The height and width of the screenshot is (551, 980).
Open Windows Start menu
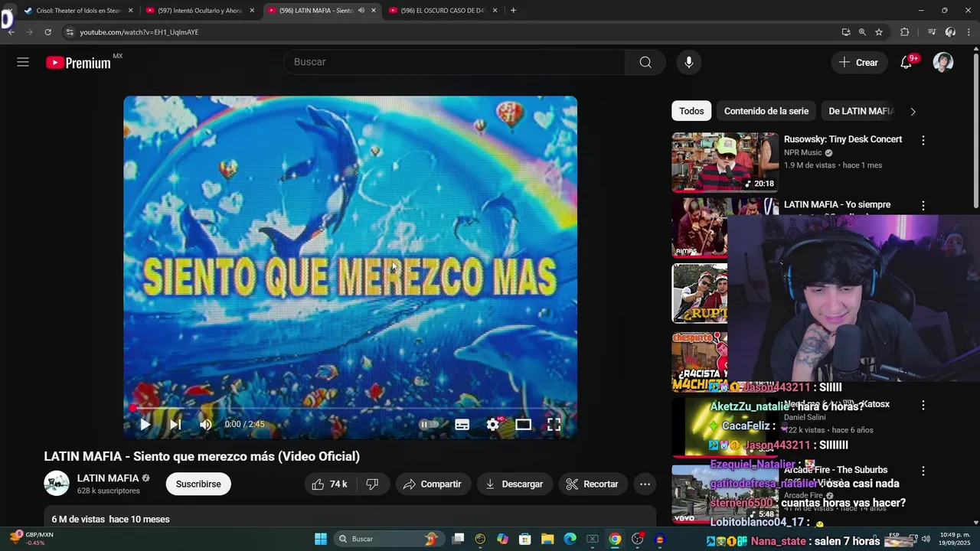point(321,539)
